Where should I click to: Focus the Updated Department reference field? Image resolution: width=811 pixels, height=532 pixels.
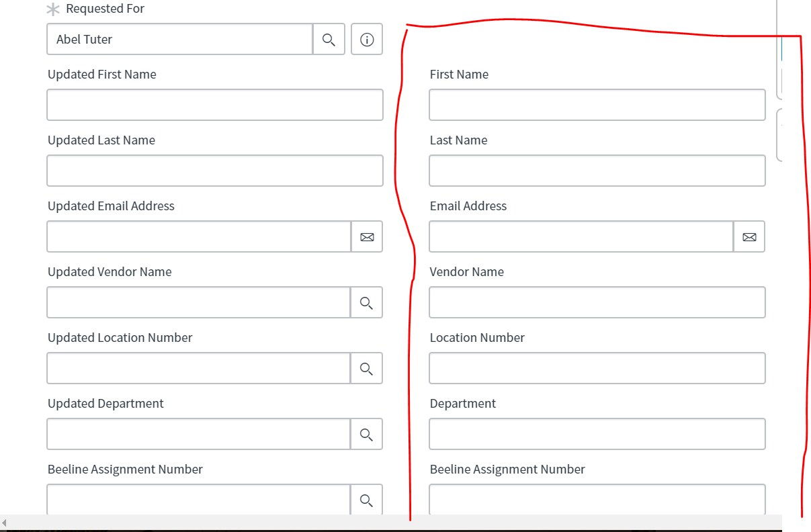199,435
